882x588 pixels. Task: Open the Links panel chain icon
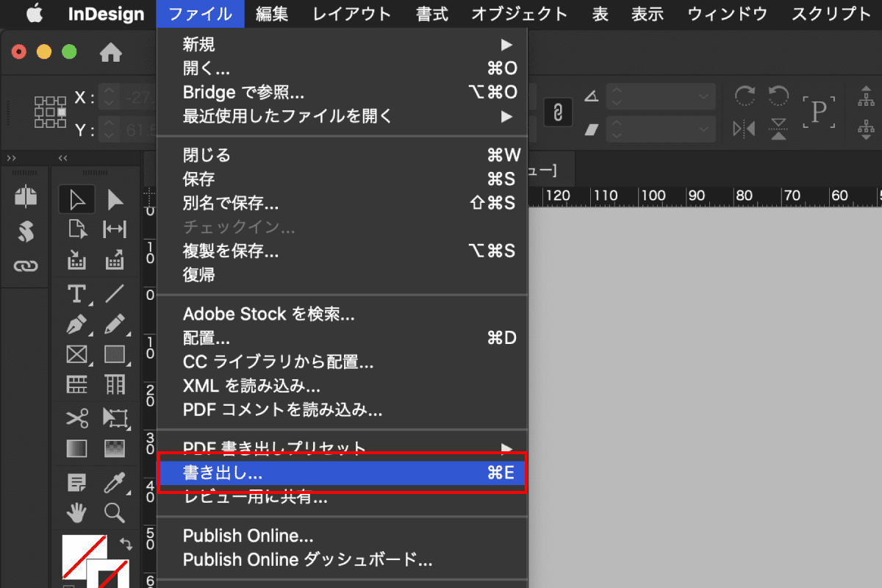tap(26, 265)
